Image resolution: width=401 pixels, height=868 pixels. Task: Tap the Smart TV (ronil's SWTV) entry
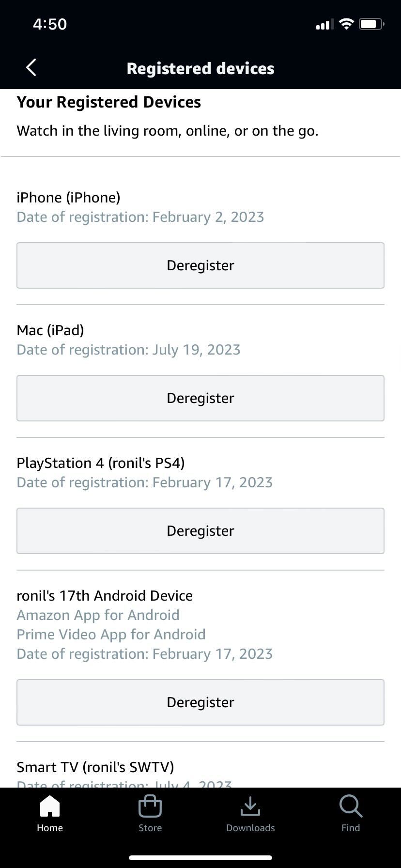click(95, 767)
